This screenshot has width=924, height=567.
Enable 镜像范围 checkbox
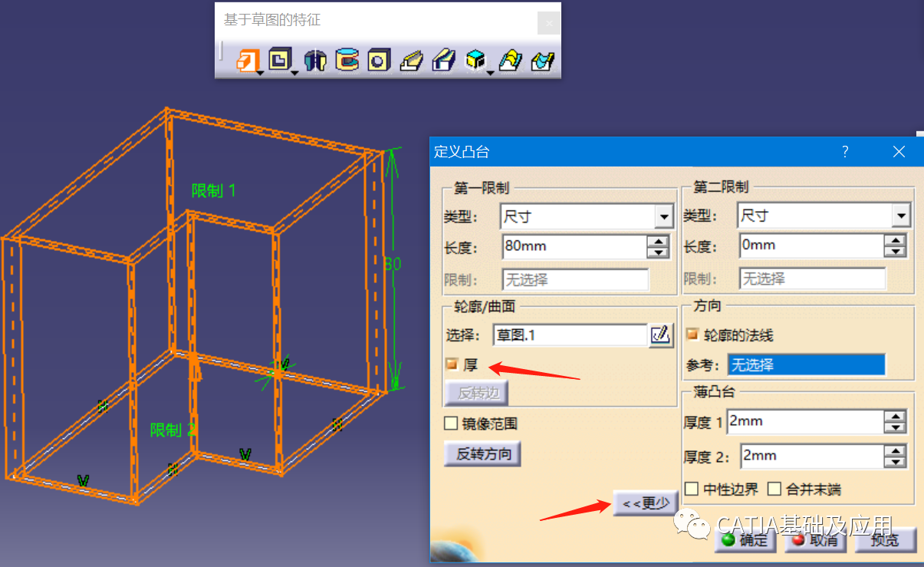451,424
